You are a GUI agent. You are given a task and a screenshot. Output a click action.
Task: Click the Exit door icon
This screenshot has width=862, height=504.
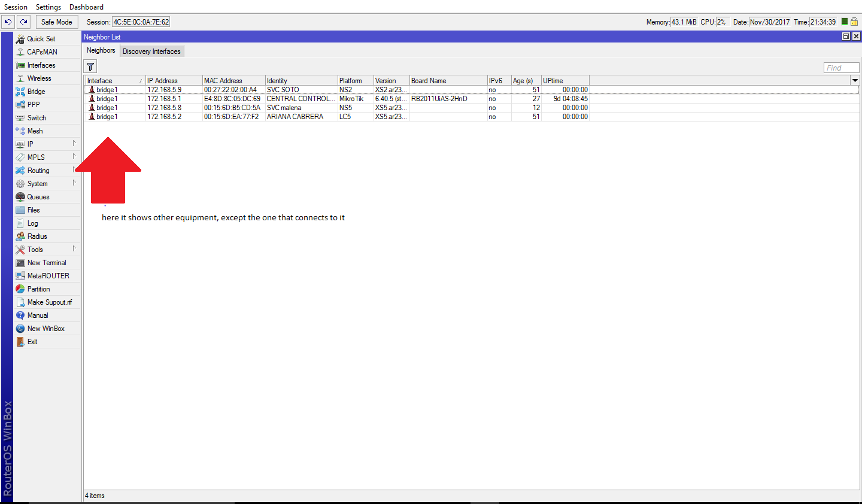[x=20, y=342]
